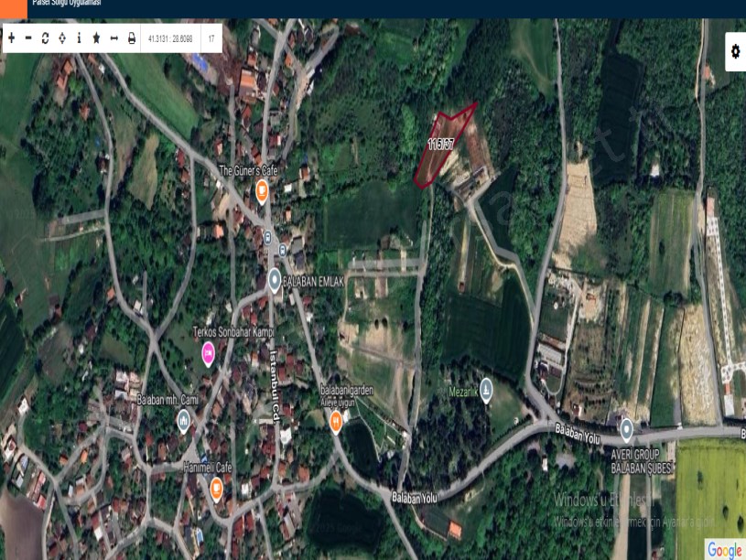The height and width of the screenshot is (560, 746).
Task: Click the AVERI GROUP BALABAN ŞUBESİ marker
Action: click(x=626, y=428)
